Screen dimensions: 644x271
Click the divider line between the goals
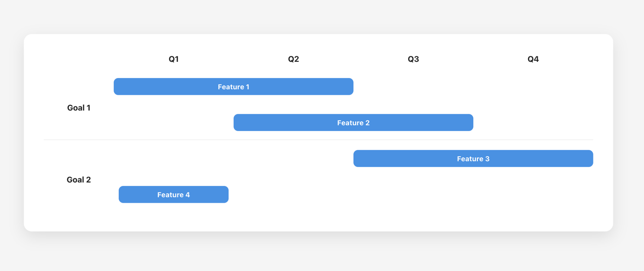tap(319, 140)
